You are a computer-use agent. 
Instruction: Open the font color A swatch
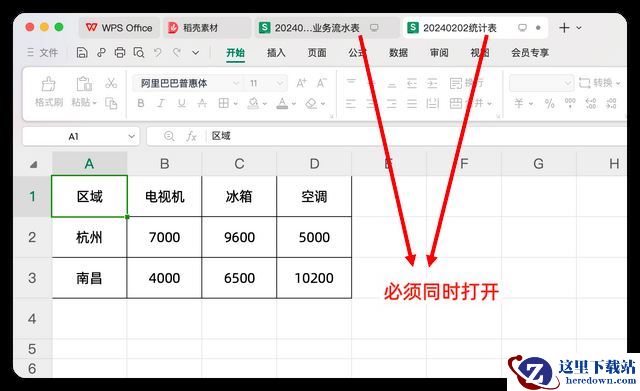pyautogui.click(x=282, y=104)
